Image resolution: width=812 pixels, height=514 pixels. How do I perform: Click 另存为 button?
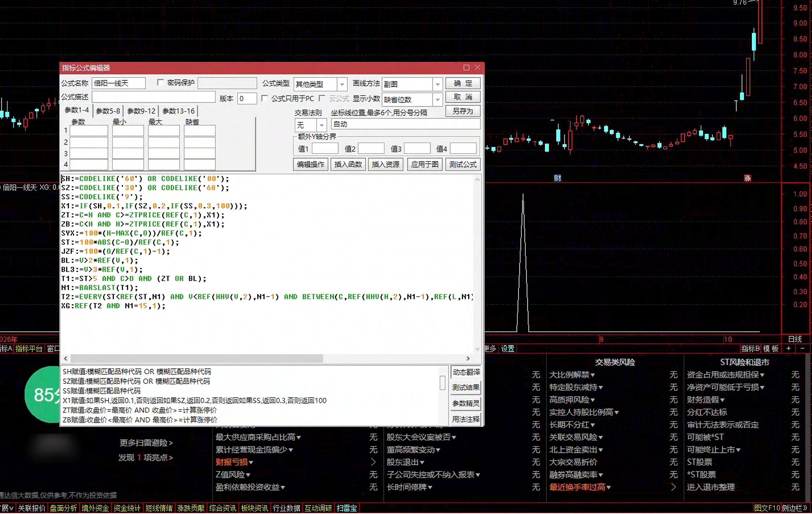tap(463, 111)
